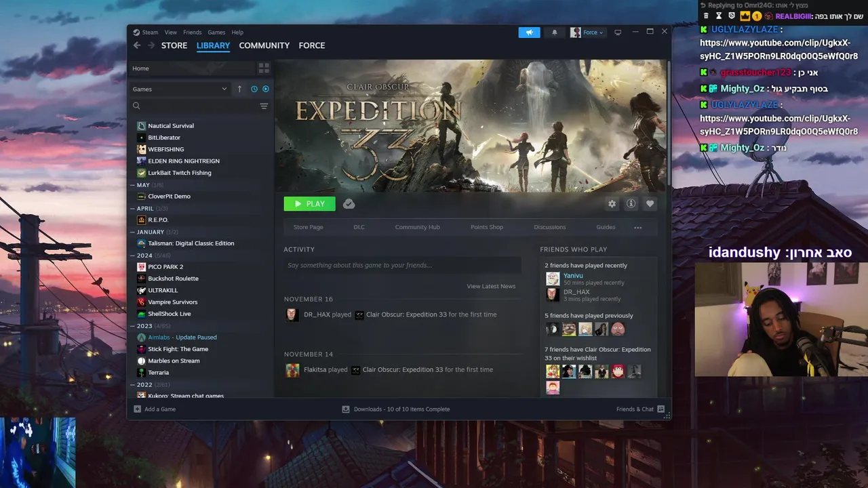868x488 pixels.
Task: Open the collections grid view icon
Action: (x=264, y=68)
